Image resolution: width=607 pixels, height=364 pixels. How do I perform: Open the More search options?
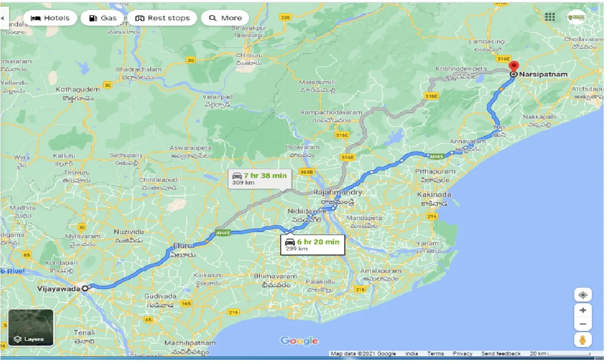click(x=225, y=18)
